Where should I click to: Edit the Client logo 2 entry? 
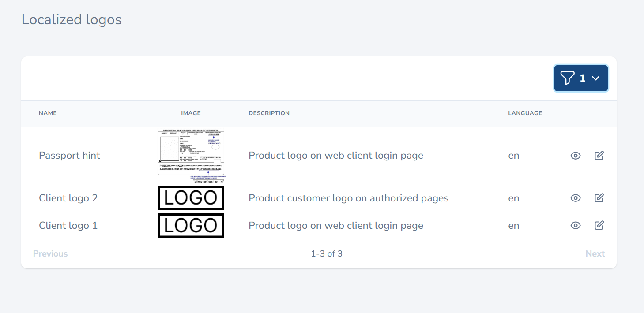tap(599, 198)
